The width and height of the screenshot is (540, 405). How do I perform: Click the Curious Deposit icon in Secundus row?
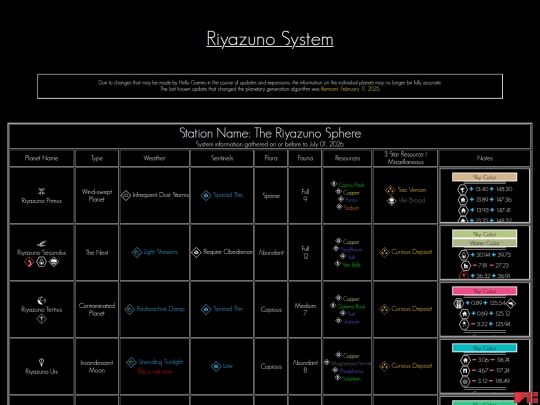[384, 252]
